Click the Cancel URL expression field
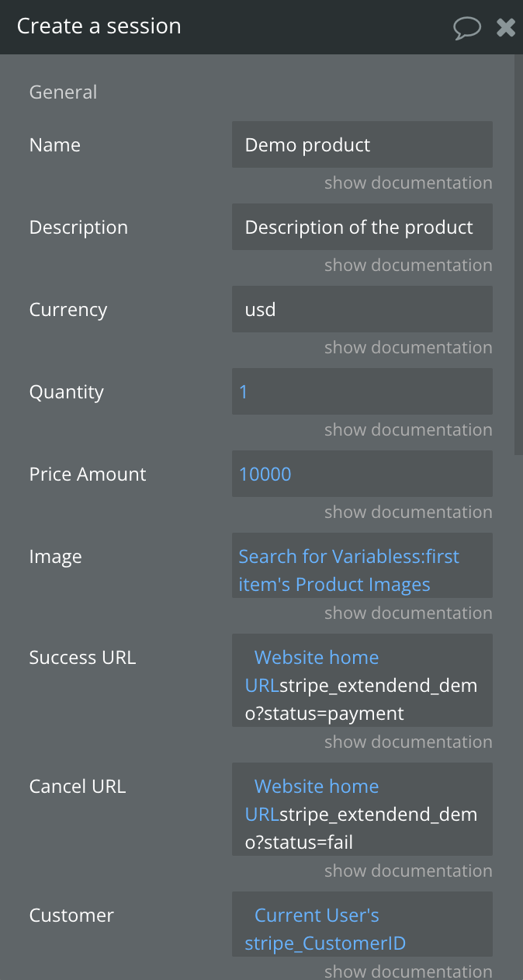The height and width of the screenshot is (980, 523). click(x=362, y=809)
